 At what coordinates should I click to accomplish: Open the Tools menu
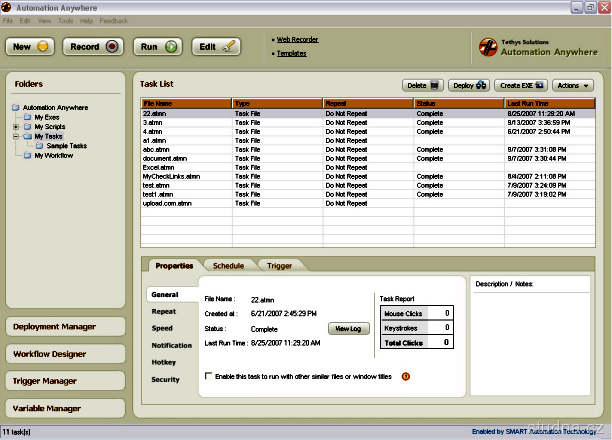66,20
